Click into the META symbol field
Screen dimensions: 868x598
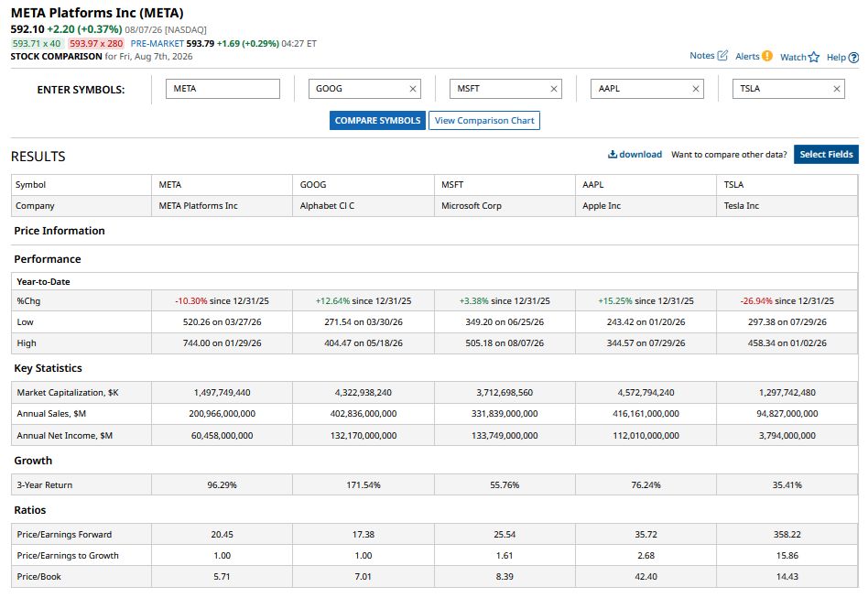tap(222, 89)
